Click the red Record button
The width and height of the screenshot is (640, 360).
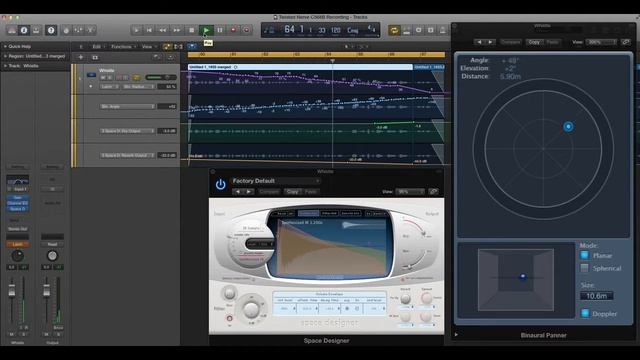pos(233,30)
